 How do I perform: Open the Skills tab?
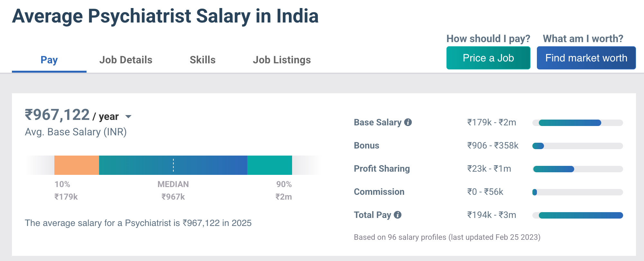click(x=202, y=60)
